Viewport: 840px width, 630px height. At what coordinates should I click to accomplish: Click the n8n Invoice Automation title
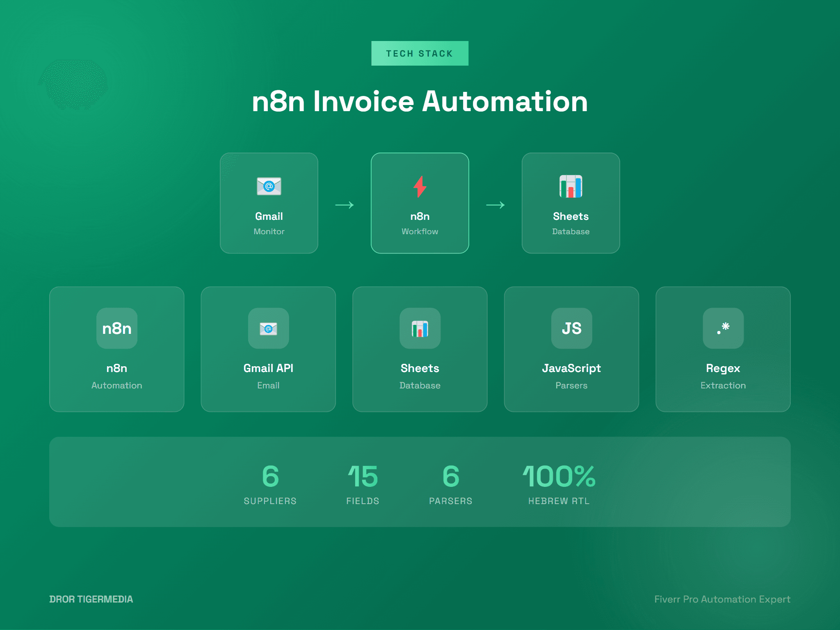coord(420,102)
